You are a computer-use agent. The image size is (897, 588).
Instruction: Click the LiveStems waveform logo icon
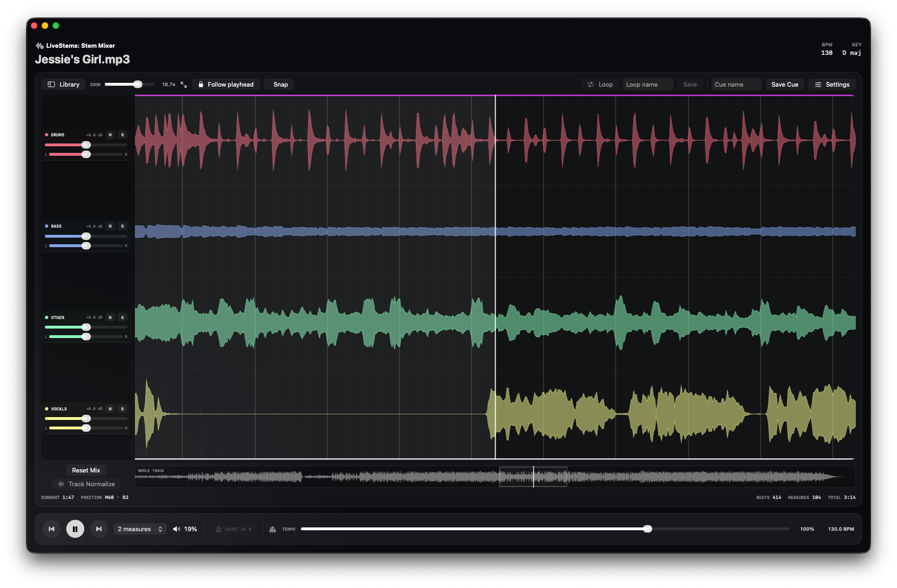(40, 45)
